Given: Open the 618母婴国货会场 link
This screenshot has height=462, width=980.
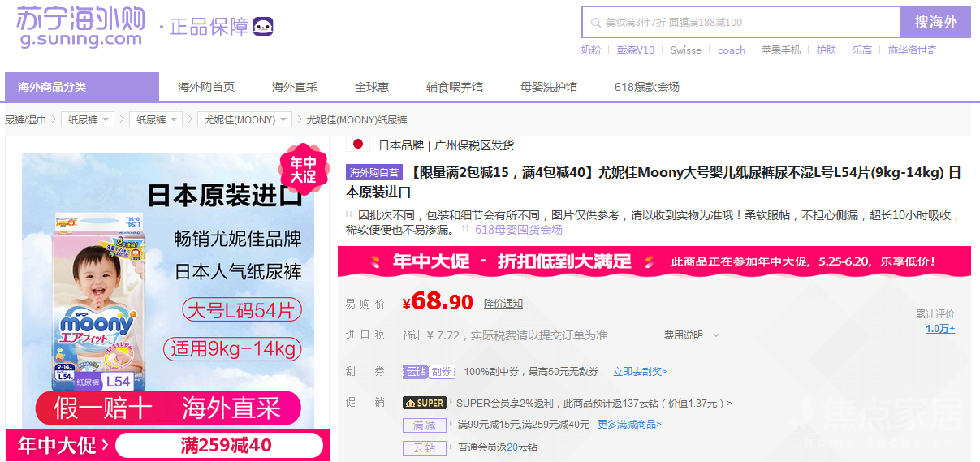Looking at the screenshot, I should (x=519, y=230).
